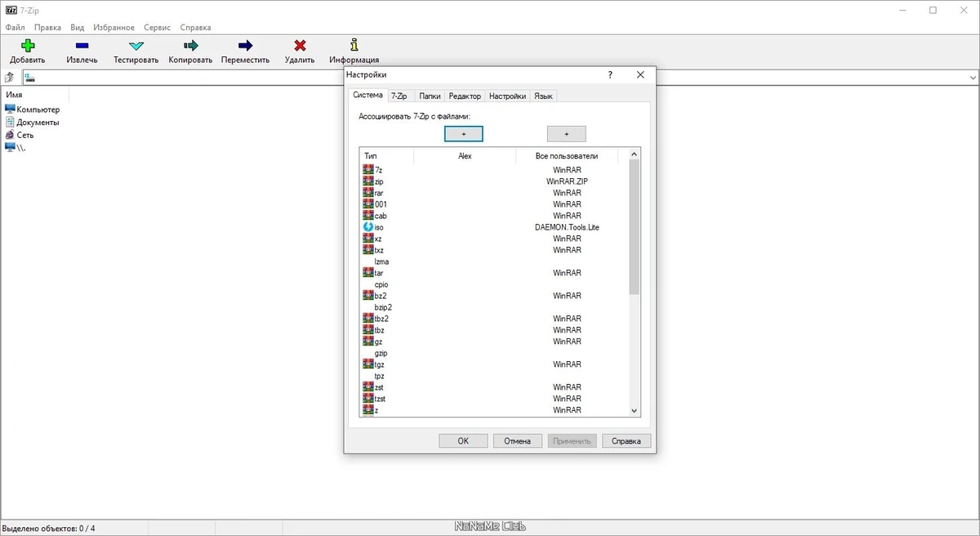Click the Все пользователи column header
The image size is (980, 536).
[x=567, y=155]
